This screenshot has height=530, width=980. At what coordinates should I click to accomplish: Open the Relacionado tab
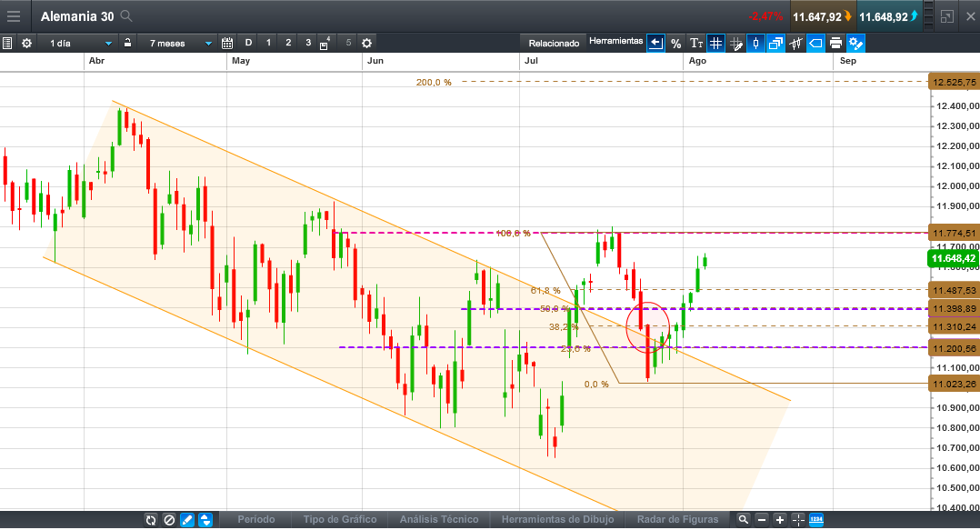[x=554, y=43]
